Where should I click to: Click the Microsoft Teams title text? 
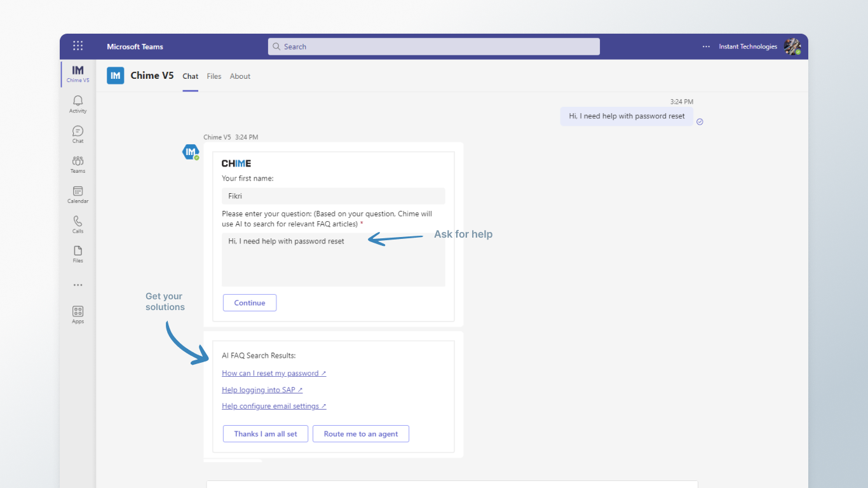(x=135, y=46)
